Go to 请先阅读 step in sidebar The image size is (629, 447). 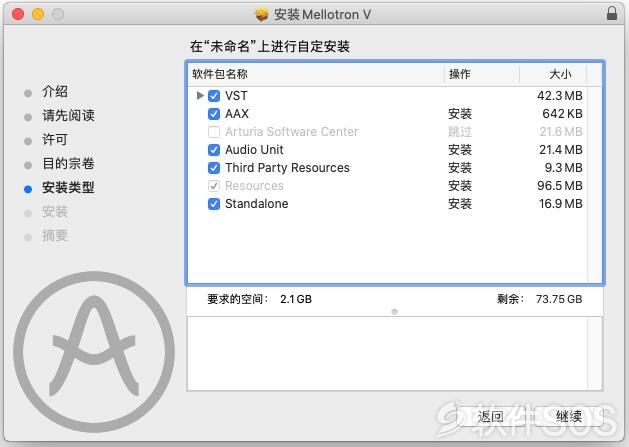pos(69,116)
